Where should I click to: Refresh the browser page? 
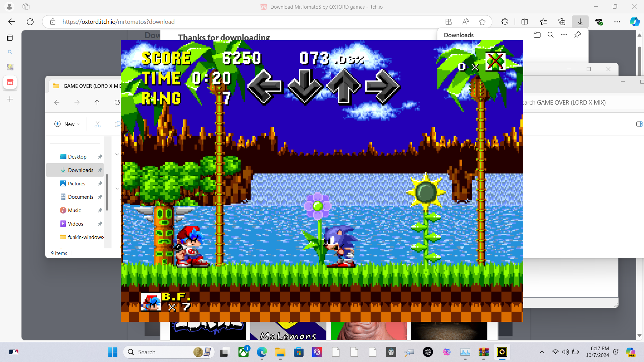click(30, 22)
